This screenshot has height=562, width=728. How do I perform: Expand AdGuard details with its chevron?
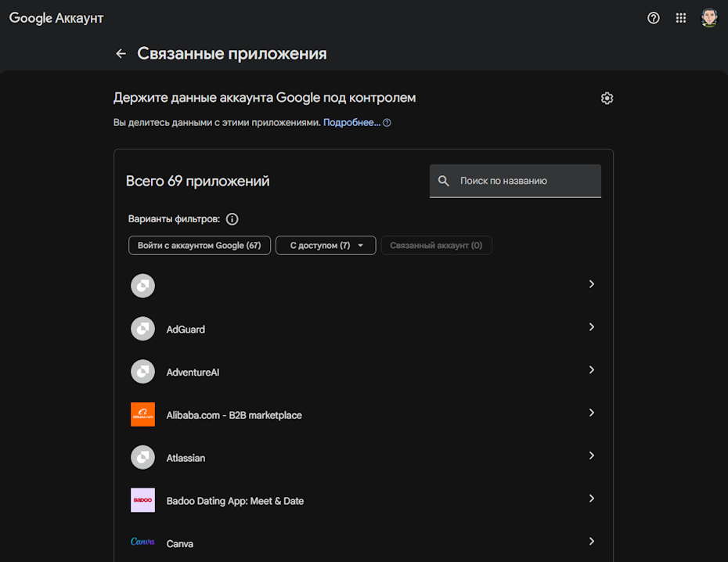(x=592, y=327)
